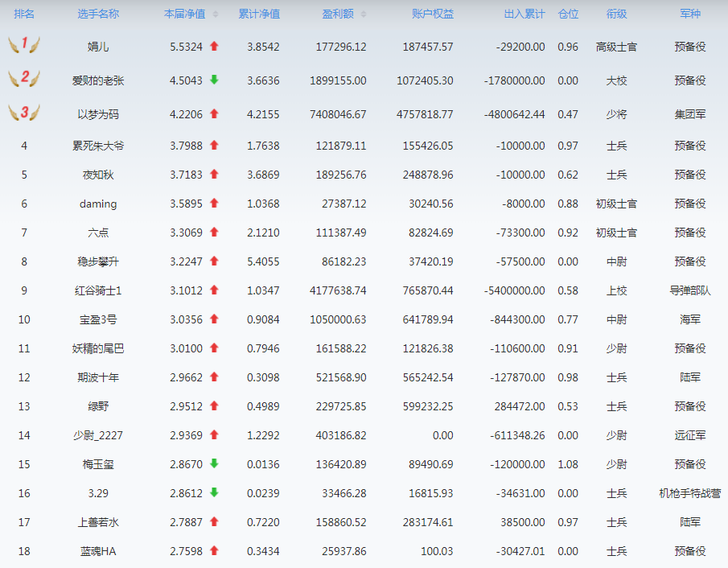Click 集团军 in row 3

click(690, 114)
